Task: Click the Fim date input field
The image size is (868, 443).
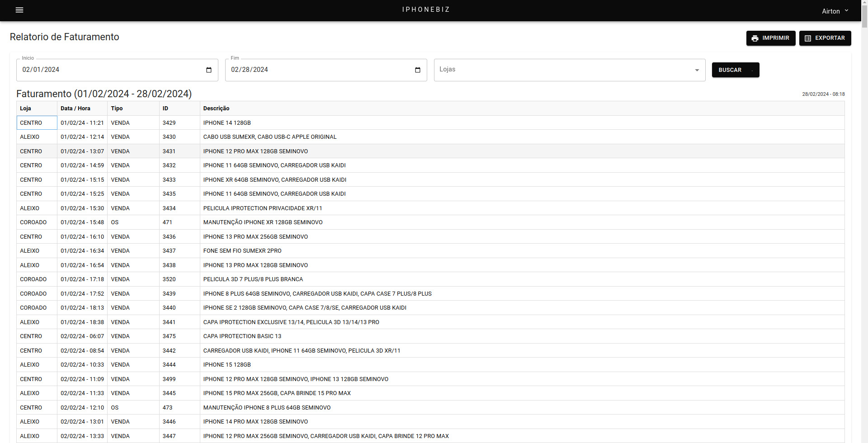Action: (x=316, y=70)
